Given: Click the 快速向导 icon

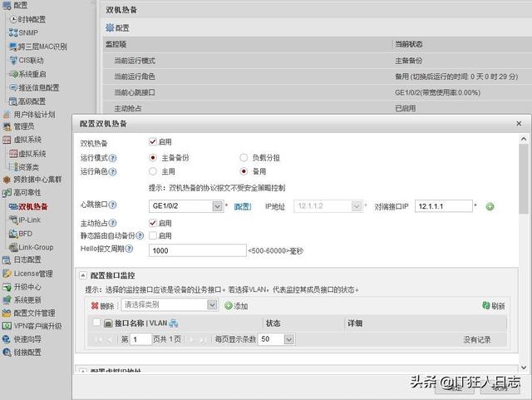Looking at the screenshot, I should (7, 339).
